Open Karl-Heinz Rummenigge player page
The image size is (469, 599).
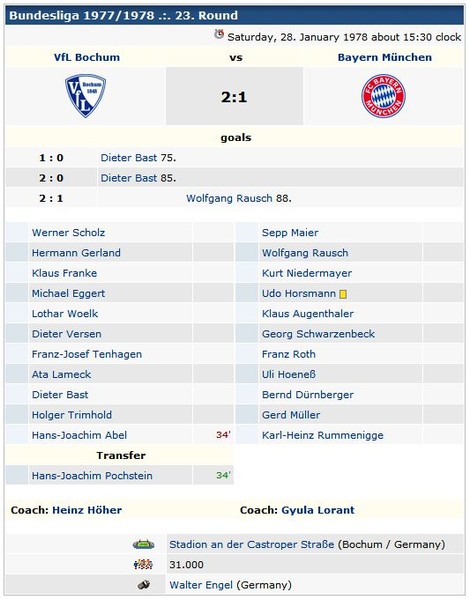322,435
